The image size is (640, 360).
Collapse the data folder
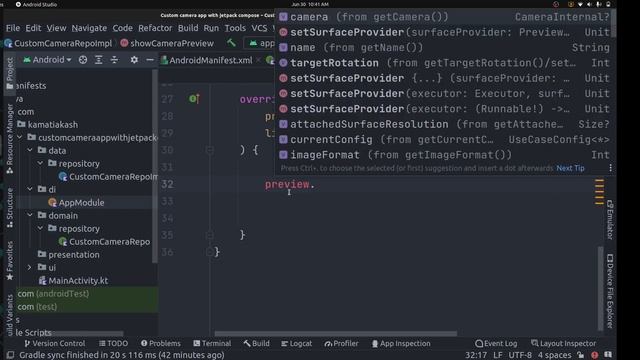[30, 151]
